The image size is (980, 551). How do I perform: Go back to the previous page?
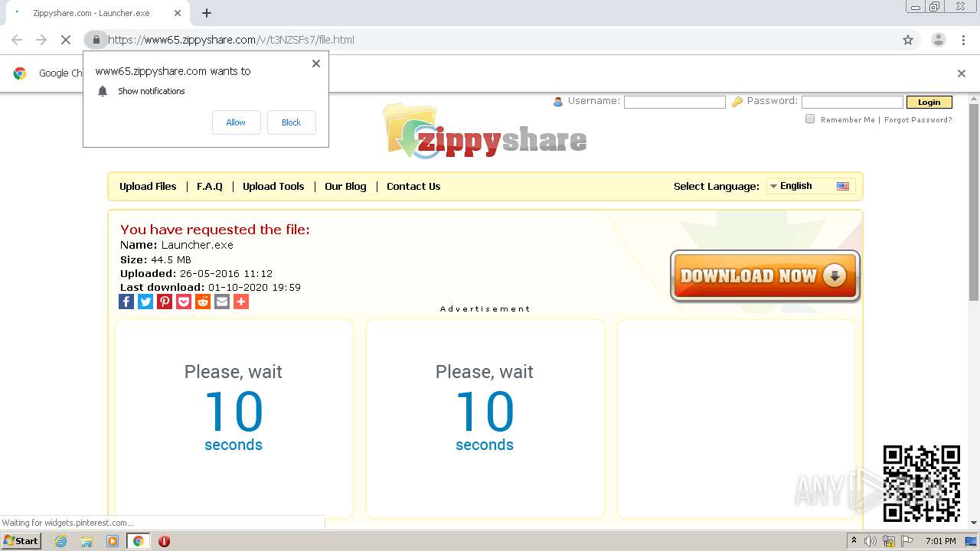pos(17,40)
